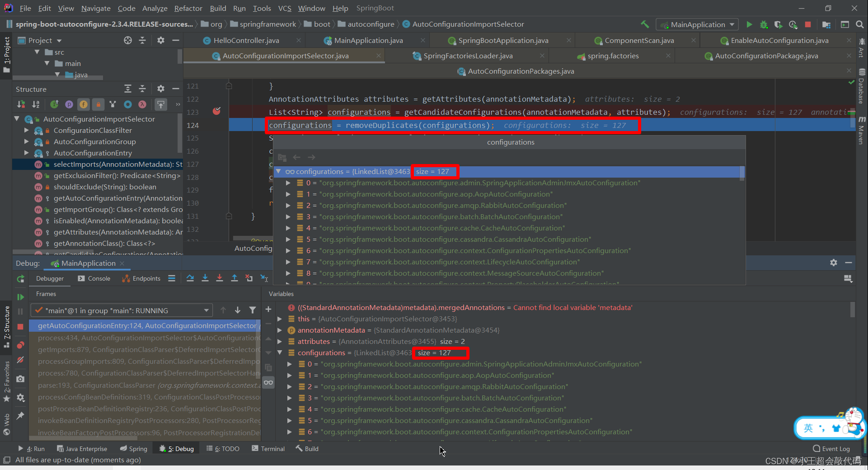Step into with blue down arrow

pyautogui.click(x=205, y=278)
